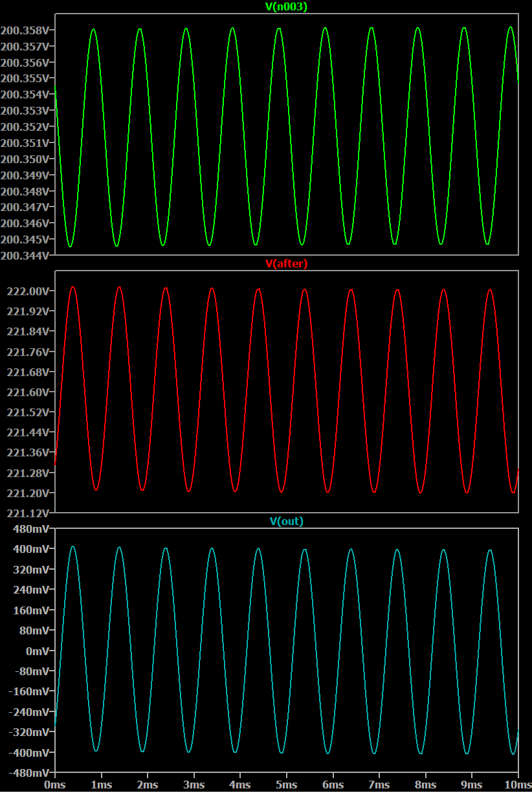The width and height of the screenshot is (532, 793).
Task: Click the V(out) trace label
Action: [x=286, y=521]
